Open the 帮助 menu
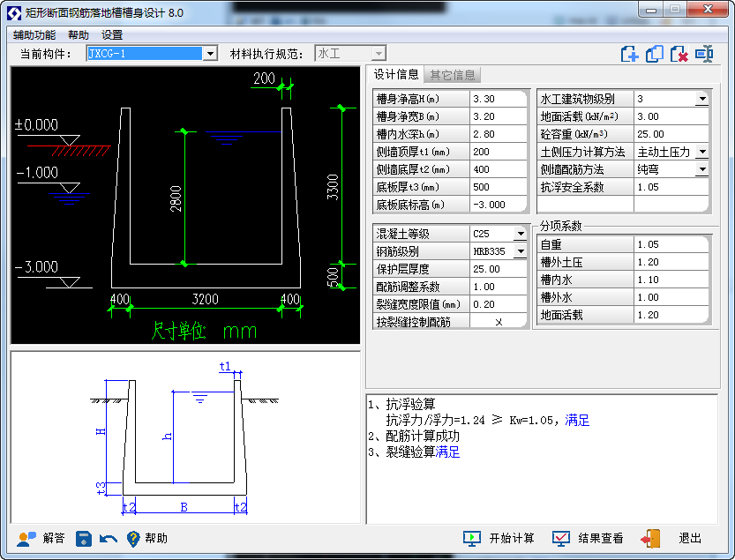Image resolution: width=735 pixels, height=560 pixels. pos(78,35)
